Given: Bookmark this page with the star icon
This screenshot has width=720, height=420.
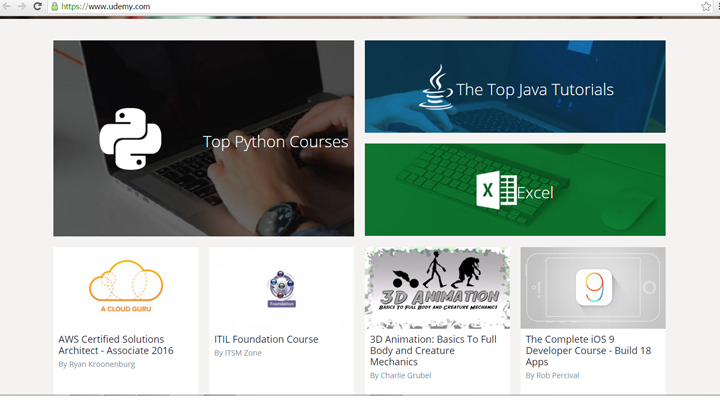Looking at the screenshot, I should tap(706, 6).
